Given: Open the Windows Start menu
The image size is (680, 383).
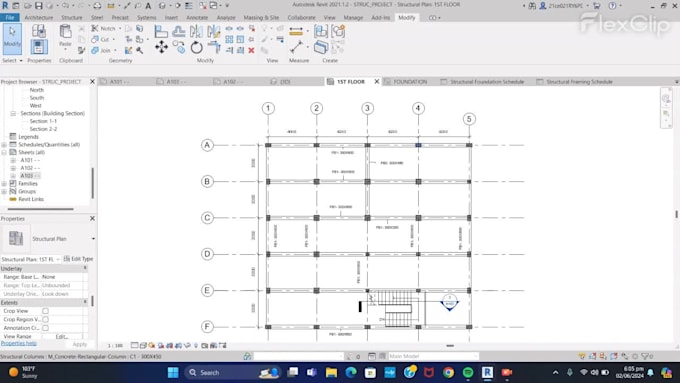Looking at the screenshot, I should pyautogui.click(x=173, y=373).
